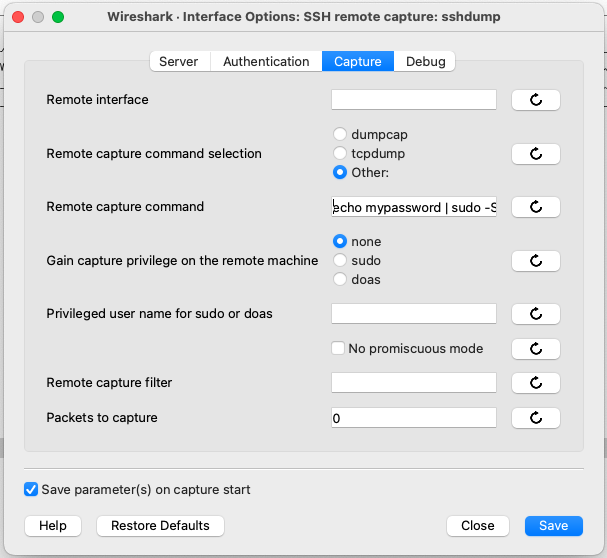This screenshot has width=607, height=558.
Task: Reset the Packets to capture value
Action: click(535, 418)
